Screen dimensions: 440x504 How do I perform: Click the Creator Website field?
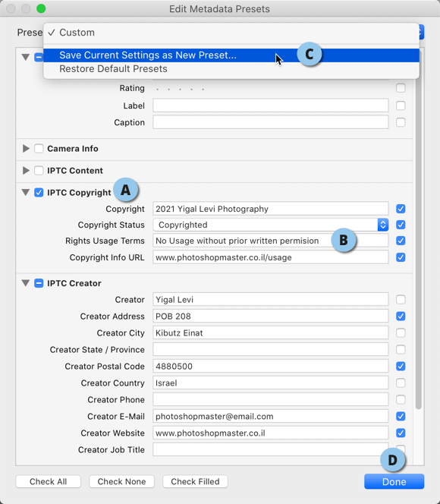(x=271, y=433)
